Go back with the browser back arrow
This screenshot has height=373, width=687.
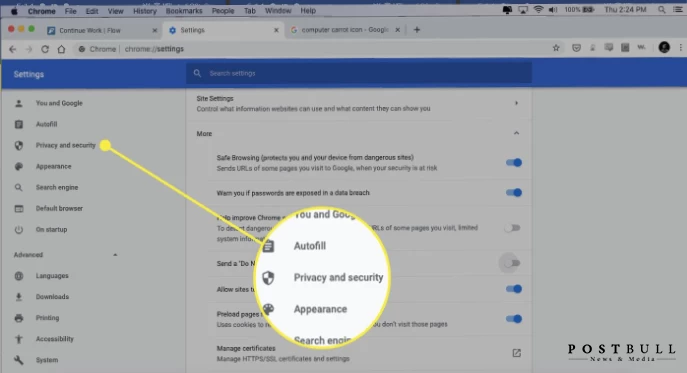pos(13,49)
